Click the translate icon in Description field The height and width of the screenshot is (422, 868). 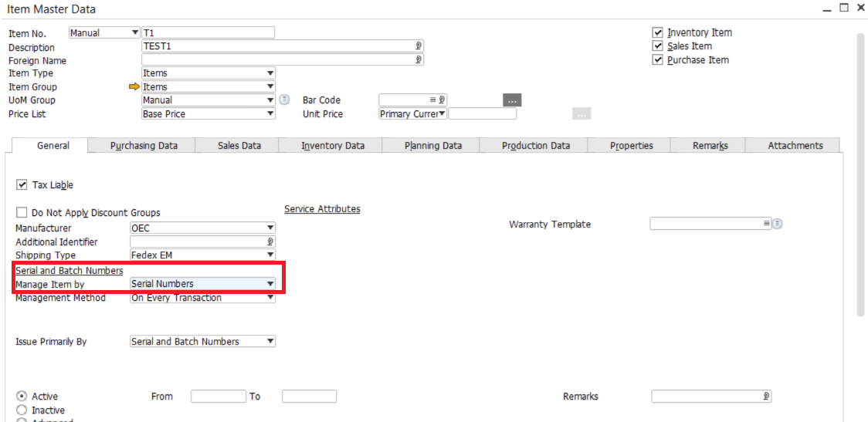[x=419, y=46]
